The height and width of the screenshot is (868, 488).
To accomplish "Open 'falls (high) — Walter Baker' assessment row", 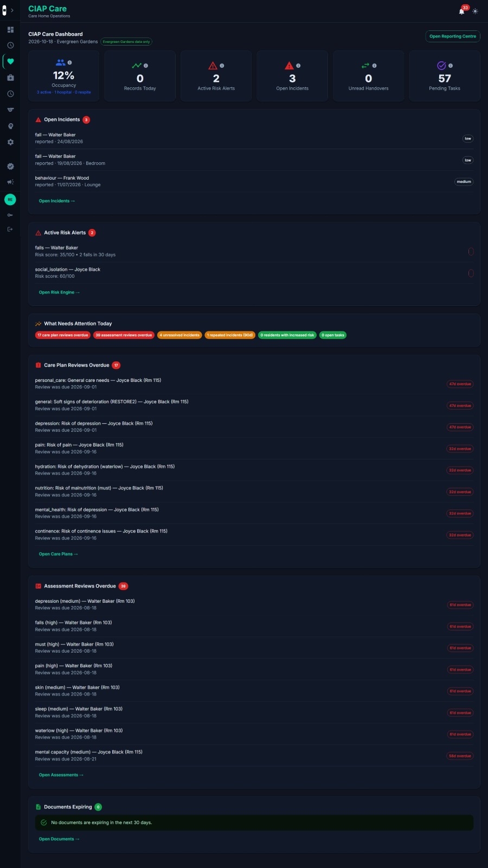I will click(254, 626).
